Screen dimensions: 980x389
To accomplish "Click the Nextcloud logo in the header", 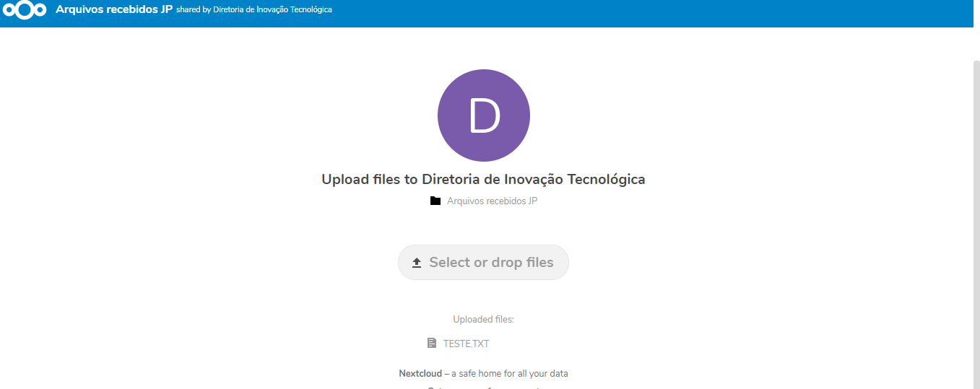I will [x=26, y=11].
